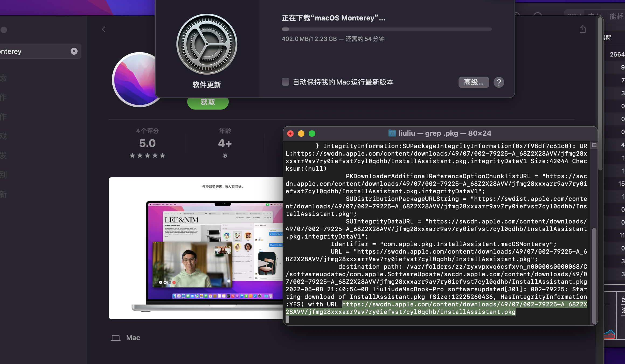Zoom Terminal with the green button

tap(312, 134)
